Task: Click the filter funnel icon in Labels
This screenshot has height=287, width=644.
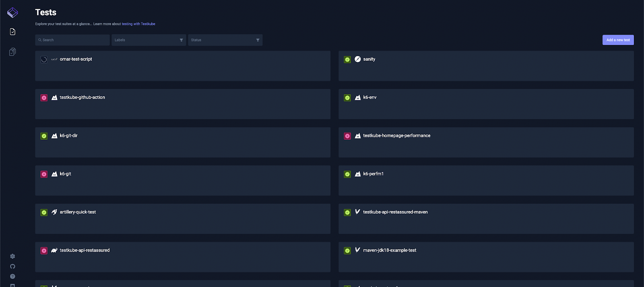Action: tap(181, 40)
